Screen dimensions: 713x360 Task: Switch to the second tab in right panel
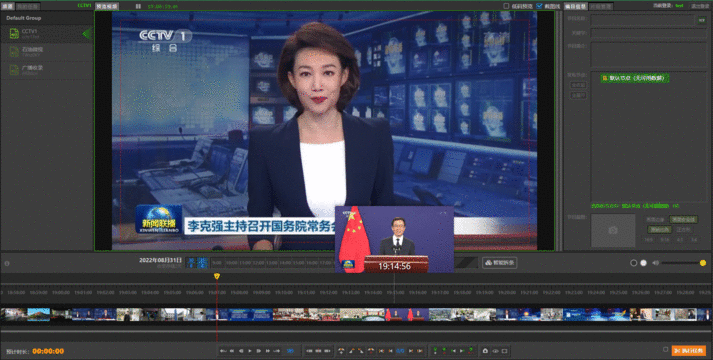[601, 6]
